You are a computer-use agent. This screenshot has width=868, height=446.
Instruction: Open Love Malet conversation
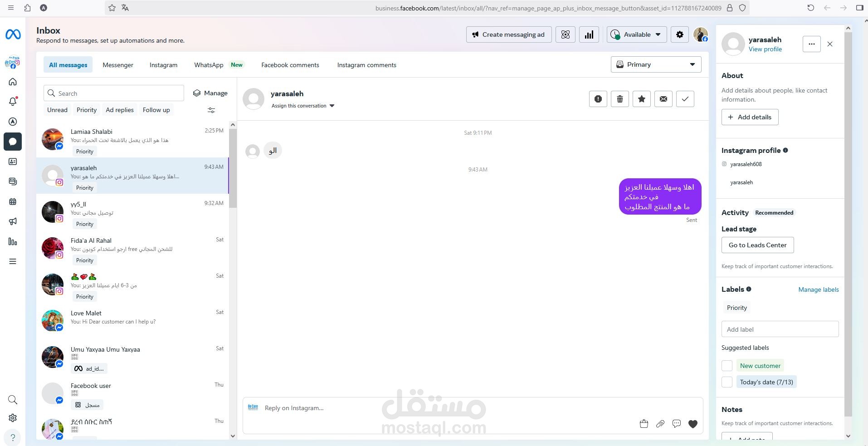click(132, 321)
